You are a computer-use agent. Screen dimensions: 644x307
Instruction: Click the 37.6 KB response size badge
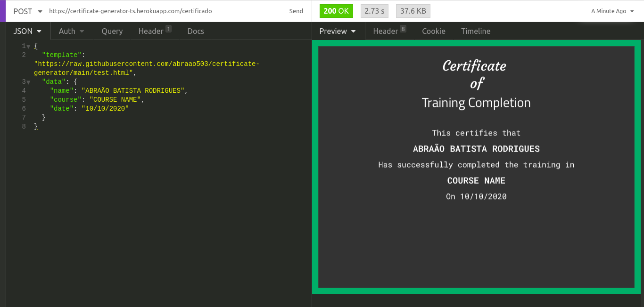tap(413, 10)
